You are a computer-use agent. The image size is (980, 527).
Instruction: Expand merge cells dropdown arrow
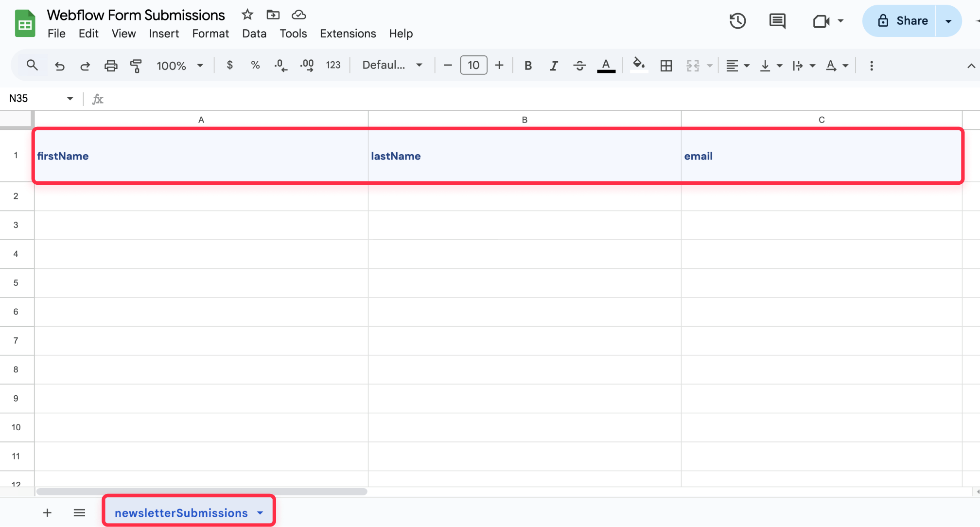click(710, 66)
